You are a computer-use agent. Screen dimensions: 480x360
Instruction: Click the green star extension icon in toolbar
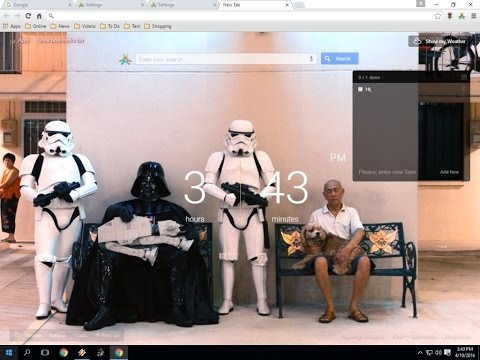pos(461,16)
